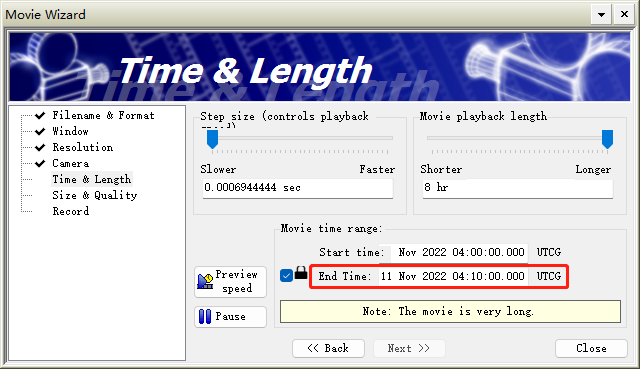Click the Preview speed button

pos(231,282)
